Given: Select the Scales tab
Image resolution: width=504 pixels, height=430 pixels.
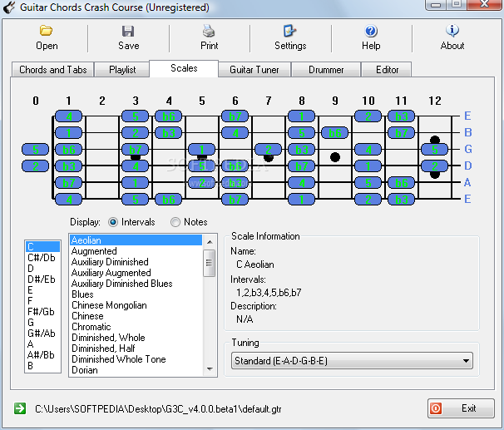Looking at the screenshot, I should tap(184, 68).
